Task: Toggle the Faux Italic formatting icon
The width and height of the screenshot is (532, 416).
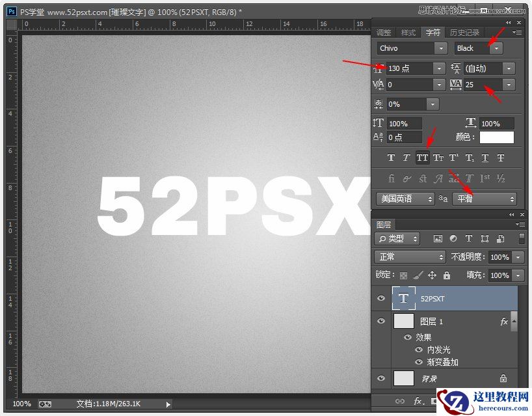Action: pyautogui.click(x=406, y=157)
